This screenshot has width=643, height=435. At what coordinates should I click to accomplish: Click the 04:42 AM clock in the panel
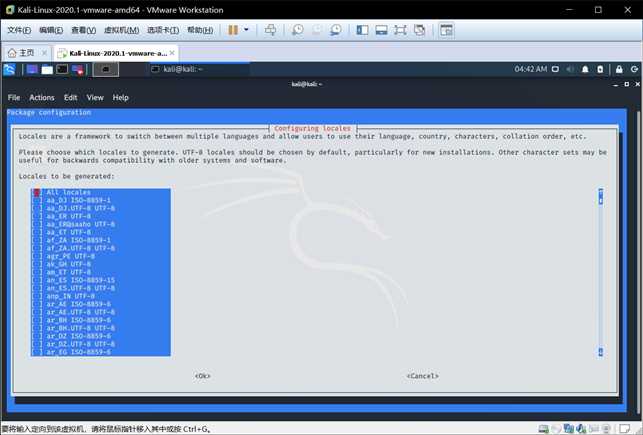[x=531, y=69]
